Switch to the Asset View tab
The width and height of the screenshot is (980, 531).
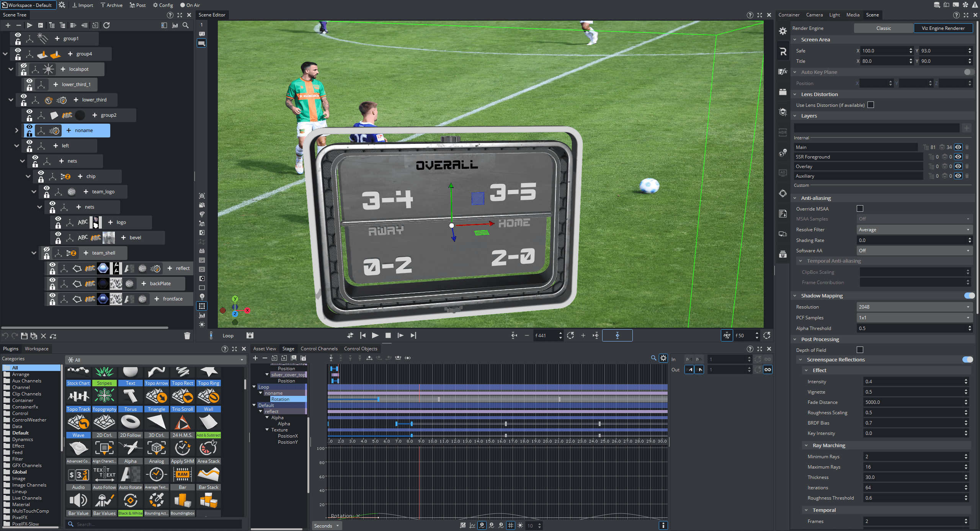coord(264,348)
